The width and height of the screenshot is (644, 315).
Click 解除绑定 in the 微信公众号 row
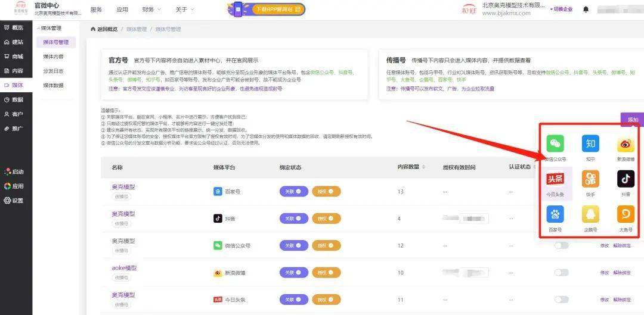(x=622, y=246)
